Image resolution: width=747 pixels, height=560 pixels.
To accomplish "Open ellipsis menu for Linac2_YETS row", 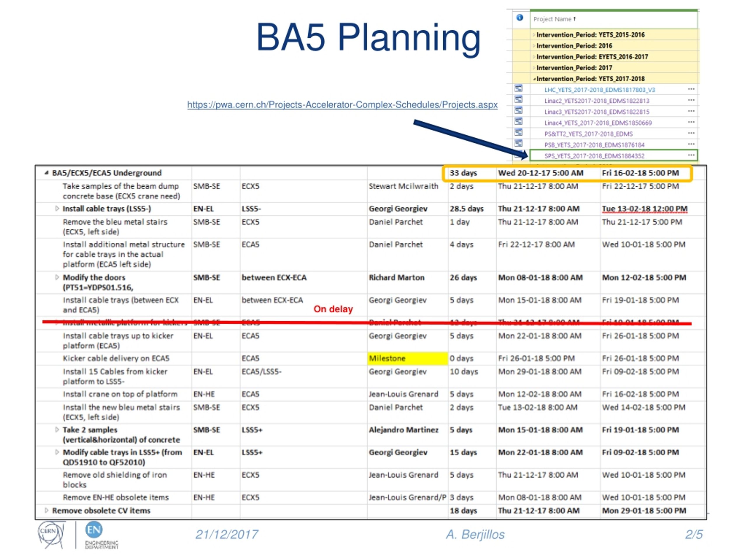I will pyautogui.click(x=691, y=100).
